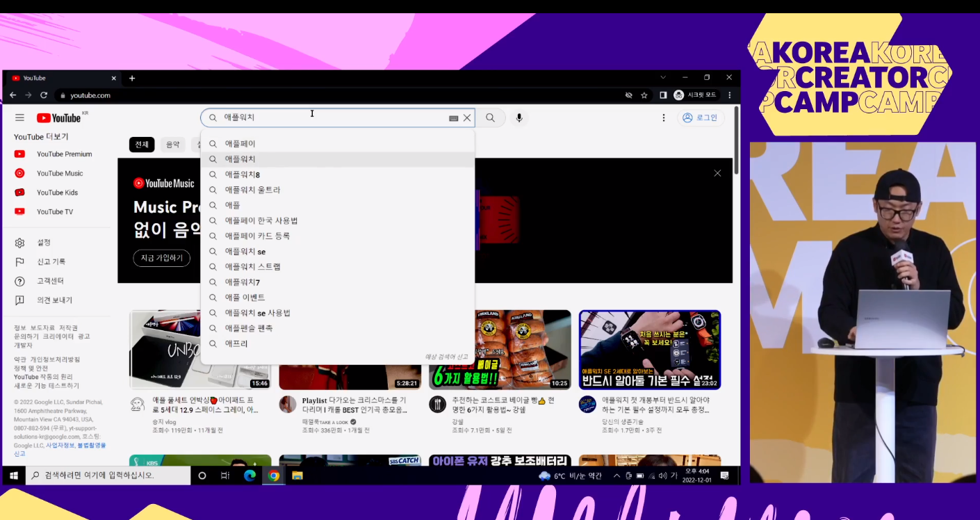Viewport: 980px width, 520px height.
Task: Choose suggestion 애플워치 울트라
Action: pyautogui.click(x=338, y=190)
